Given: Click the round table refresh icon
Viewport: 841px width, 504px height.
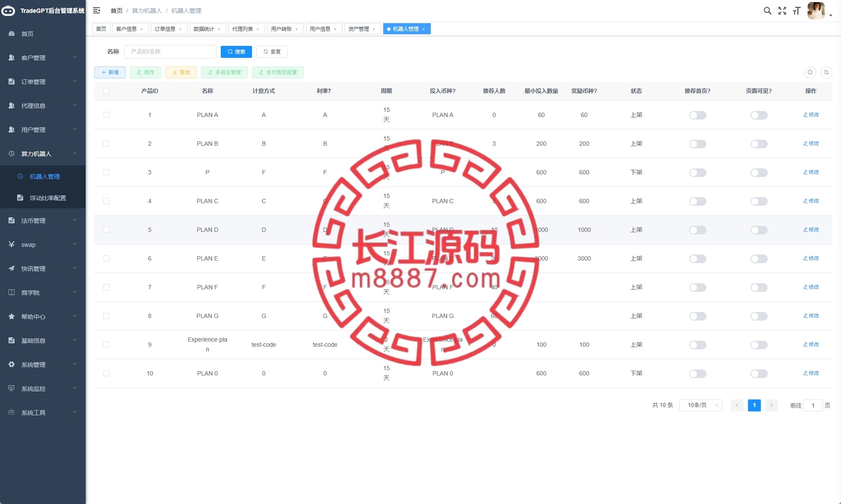Looking at the screenshot, I should (826, 72).
